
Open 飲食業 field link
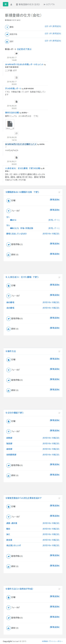click(9, 540)
